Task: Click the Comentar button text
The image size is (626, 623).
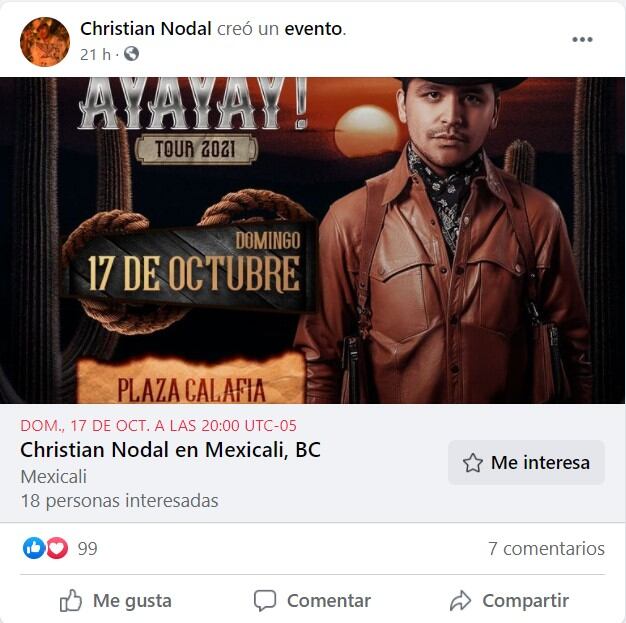Action: point(329,600)
